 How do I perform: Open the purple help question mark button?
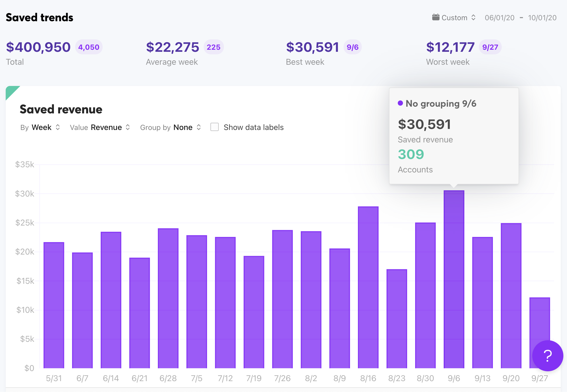tap(547, 356)
